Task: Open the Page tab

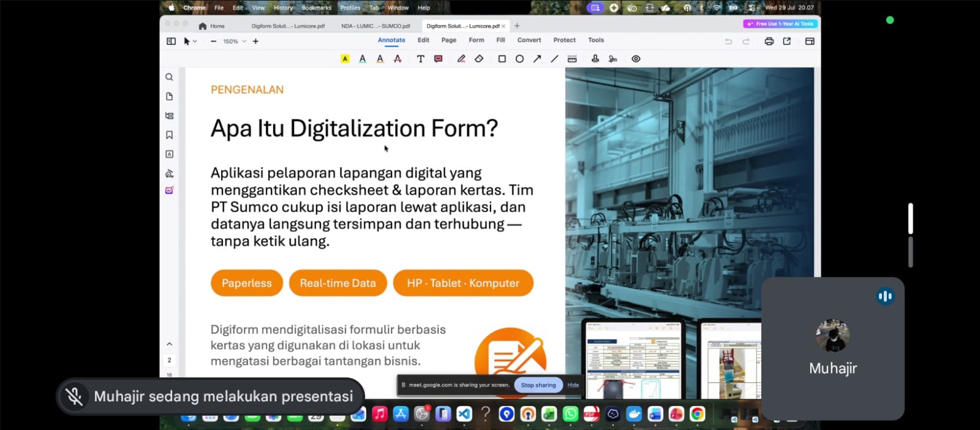Action: 449,40
